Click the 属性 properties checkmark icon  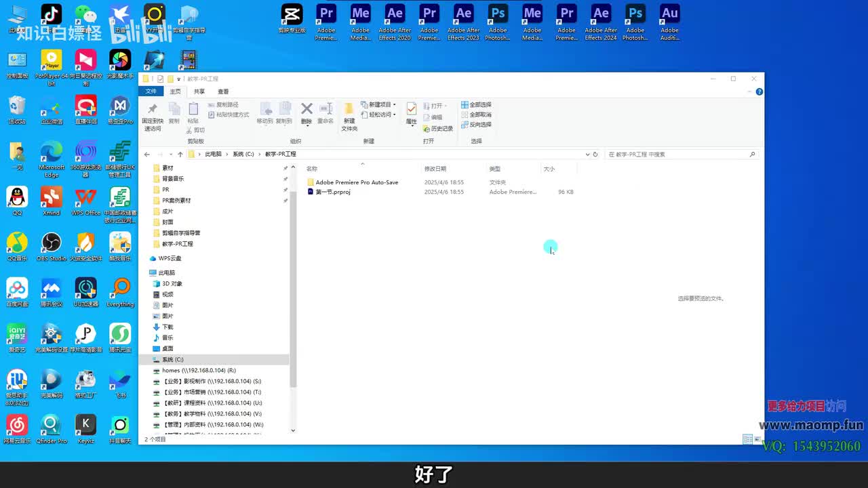tap(412, 109)
